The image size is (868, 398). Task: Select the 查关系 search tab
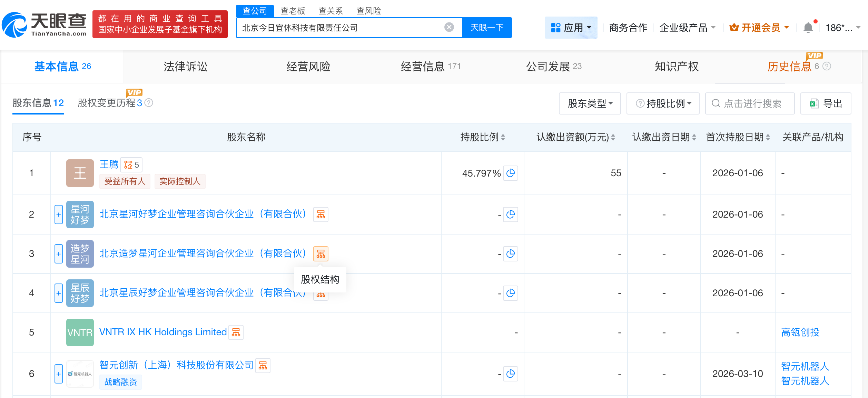331,11
